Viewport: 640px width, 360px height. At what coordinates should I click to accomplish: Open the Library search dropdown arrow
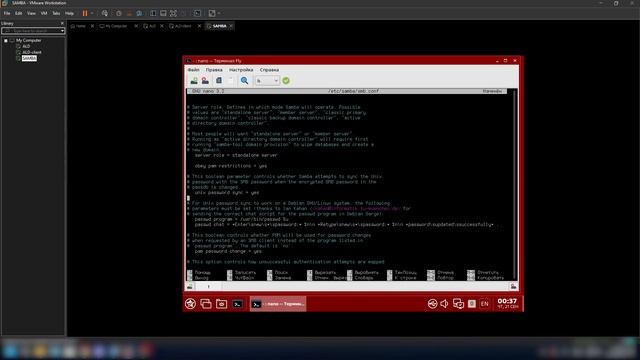click(x=62, y=31)
